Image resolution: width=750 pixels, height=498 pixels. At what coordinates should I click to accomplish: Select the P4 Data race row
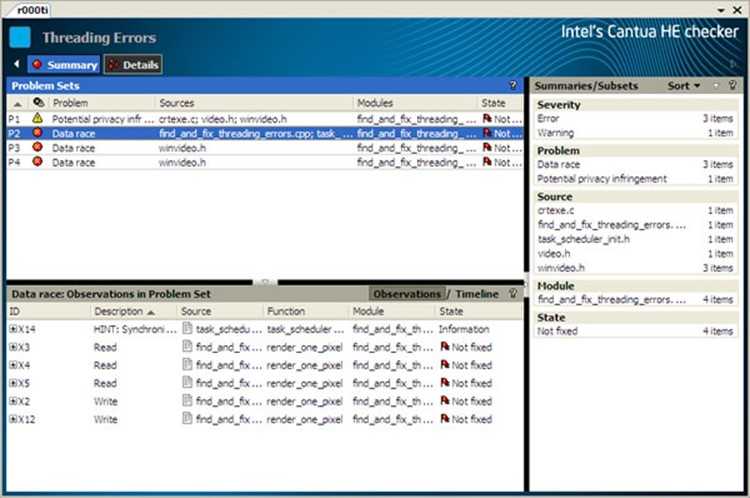point(265,163)
